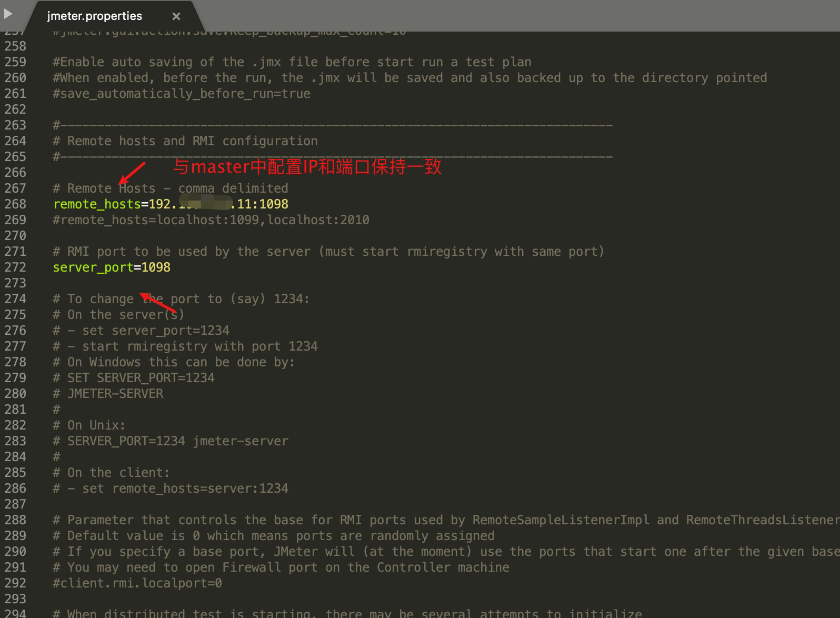Click '#When enabled, before the run' comment
Screen dimensions: 840x618
click(410, 78)
